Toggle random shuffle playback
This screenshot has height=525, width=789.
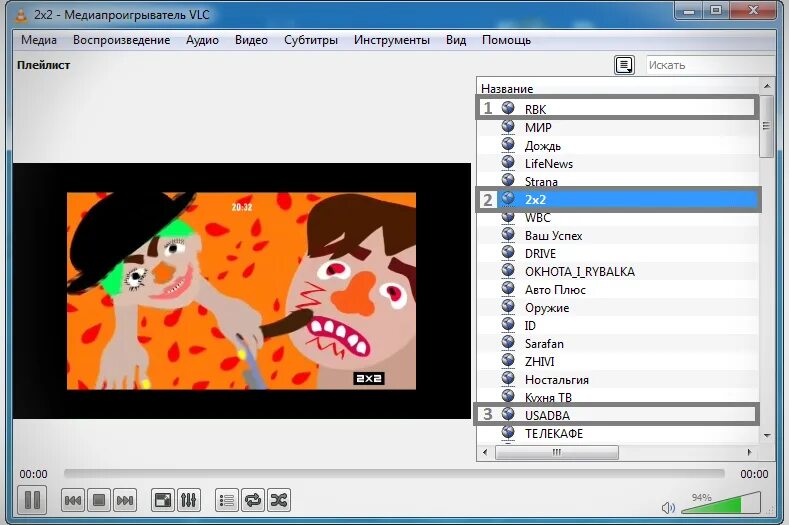(x=279, y=500)
